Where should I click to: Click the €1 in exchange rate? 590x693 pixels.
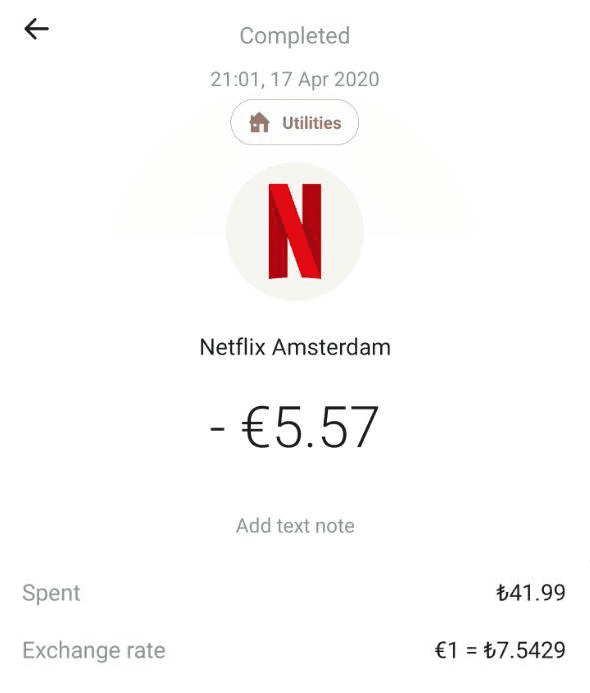click(x=446, y=650)
